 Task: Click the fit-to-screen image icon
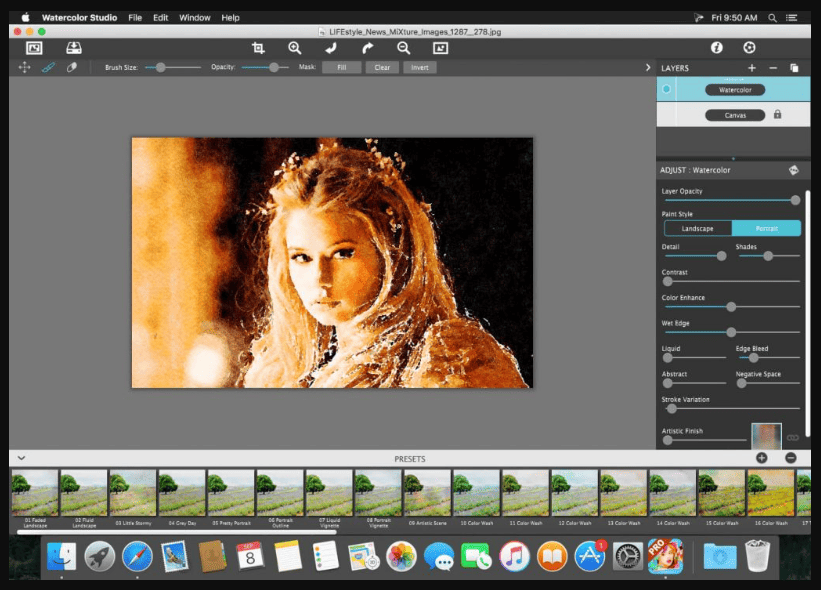440,48
